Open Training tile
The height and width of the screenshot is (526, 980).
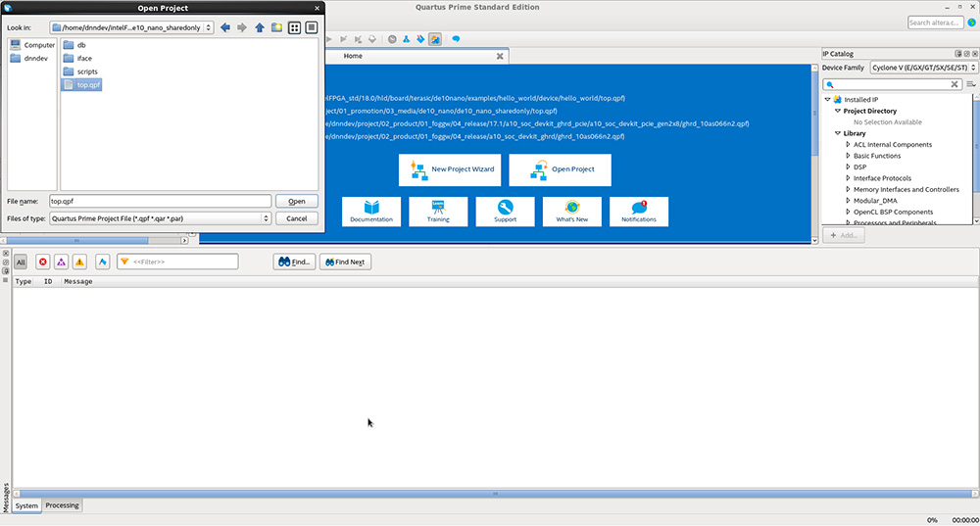(x=438, y=212)
